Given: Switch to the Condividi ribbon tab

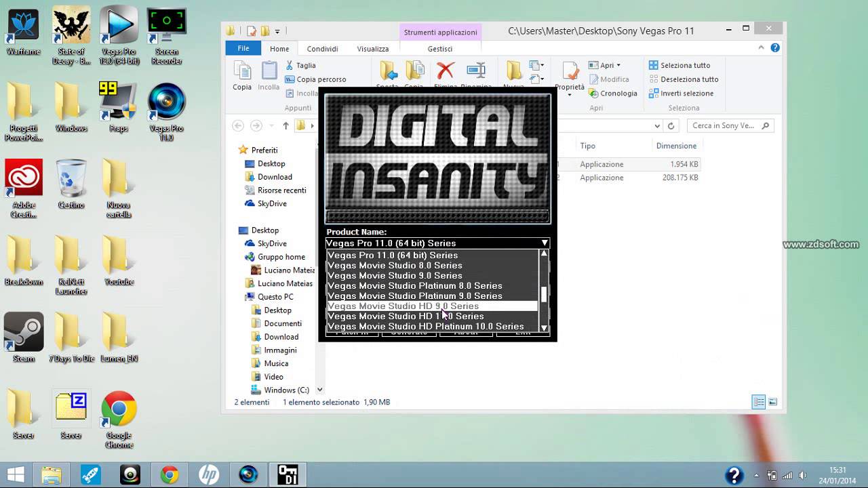Looking at the screenshot, I should pos(322,49).
